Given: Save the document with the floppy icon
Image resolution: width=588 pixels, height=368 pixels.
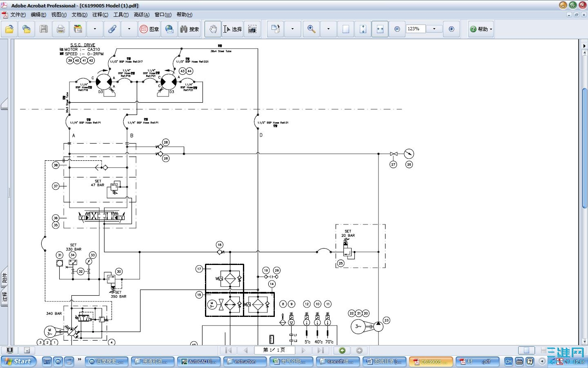Looking at the screenshot, I should (44, 29).
